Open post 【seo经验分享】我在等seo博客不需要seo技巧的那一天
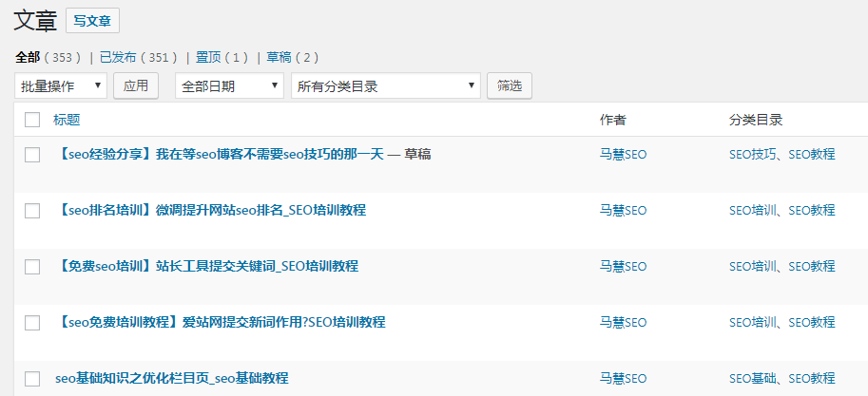Screen dimensions: 868x396 pos(220,154)
